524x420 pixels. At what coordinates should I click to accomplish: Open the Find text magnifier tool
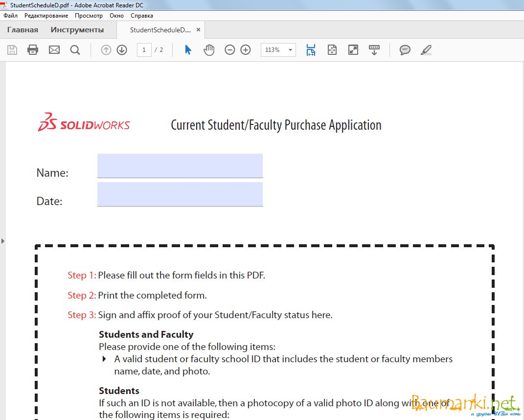pyautogui.click(x=75, y=50)
